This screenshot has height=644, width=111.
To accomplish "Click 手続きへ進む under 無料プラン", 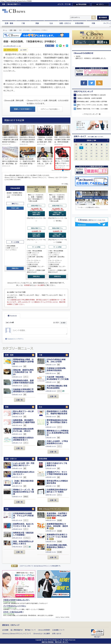I will pyautogui.click(x=15, y=208).
